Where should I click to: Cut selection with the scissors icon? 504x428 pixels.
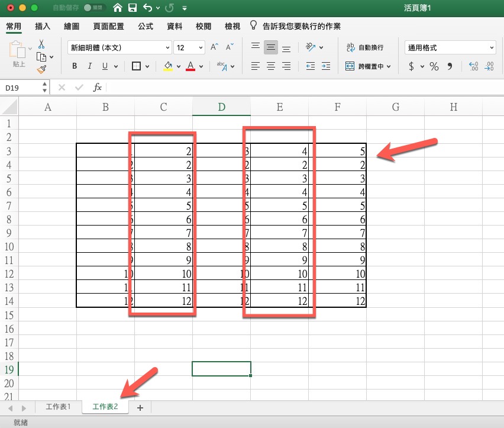click(x=41, y=44)
